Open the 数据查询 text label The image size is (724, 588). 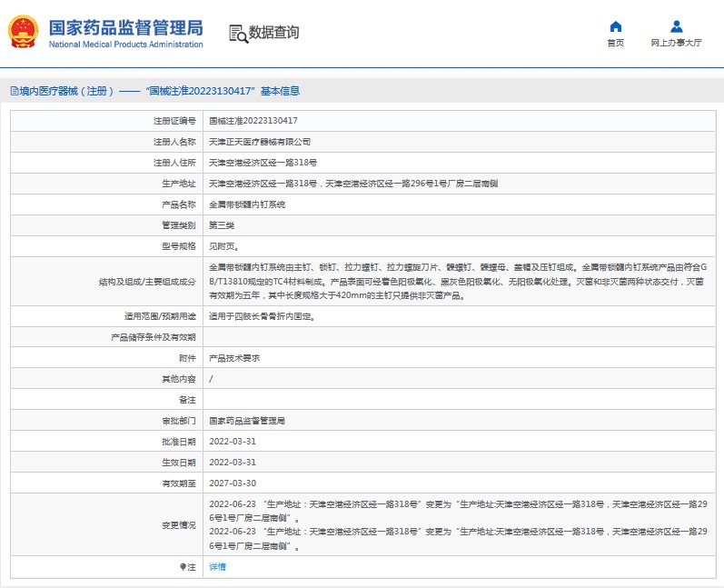point(273,33)
